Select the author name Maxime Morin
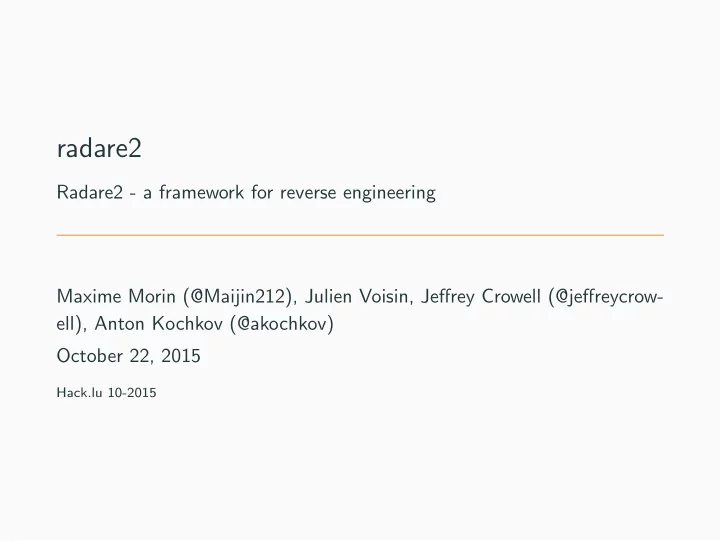 pyautogui.click(x=116, y=297)
